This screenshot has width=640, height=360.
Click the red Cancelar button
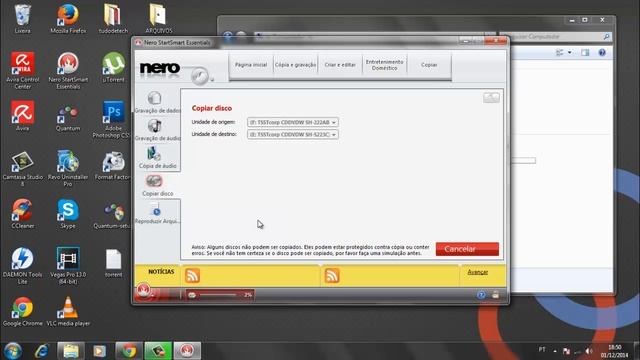[x=467, y=249]
